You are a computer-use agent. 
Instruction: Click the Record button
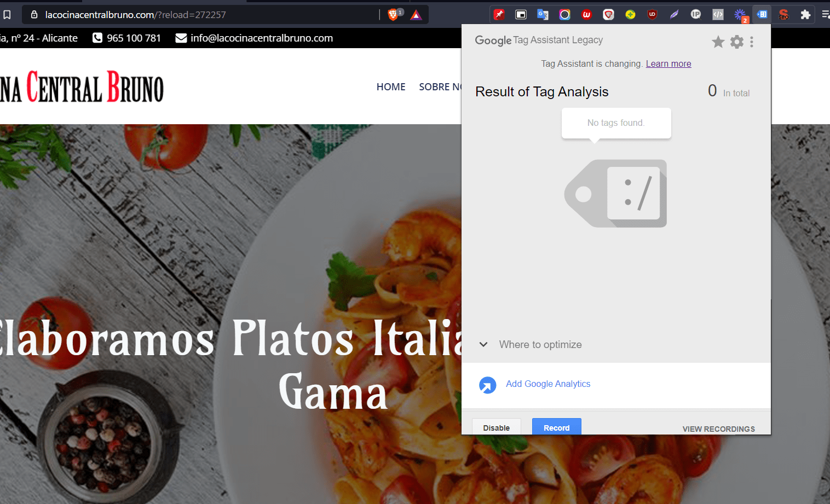coord(557,427)
